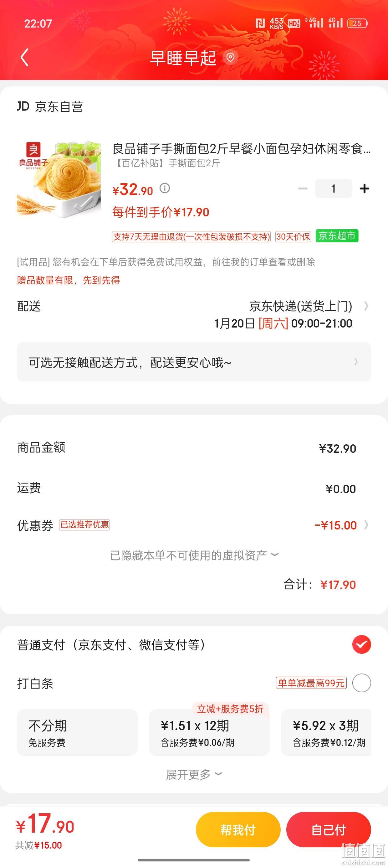The width and height of the screenshot is (388, 868).
Task: Choose the 不分期 免服务费 installment option
Action: (77, 732)
